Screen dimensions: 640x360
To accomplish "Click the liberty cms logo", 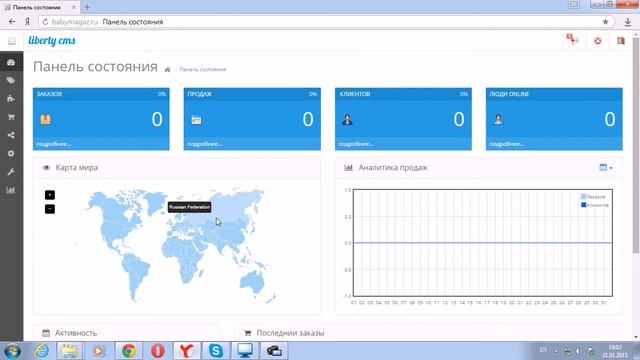I will [x=52, y=40].
